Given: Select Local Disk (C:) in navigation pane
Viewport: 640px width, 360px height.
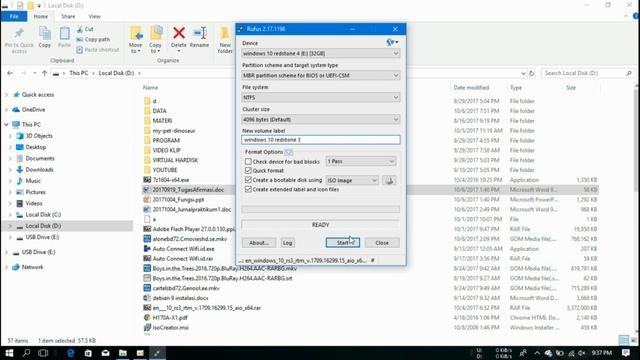Looking at the screenshot, I should (43, 215).
